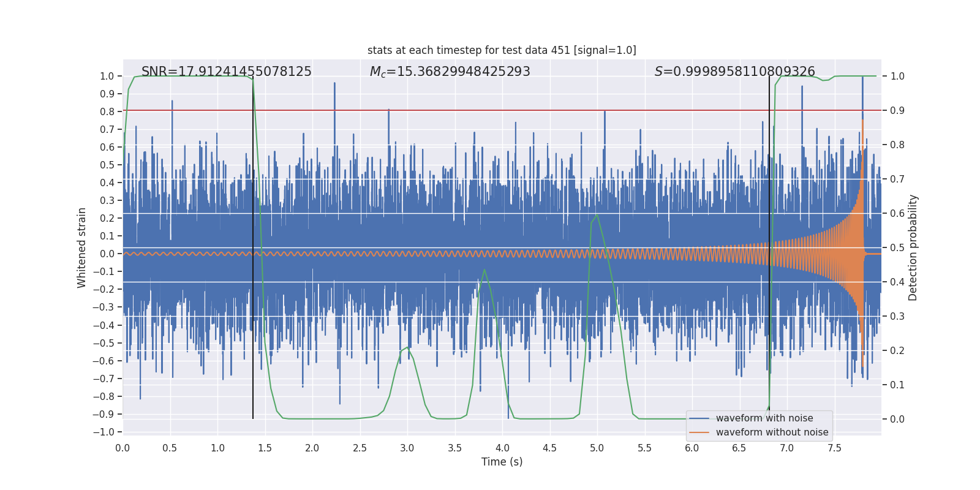Viewport: 980px width, 490px height.
Task: Select the SNR=17.91241455078125 annotation
Action: [x=227, y=72]
